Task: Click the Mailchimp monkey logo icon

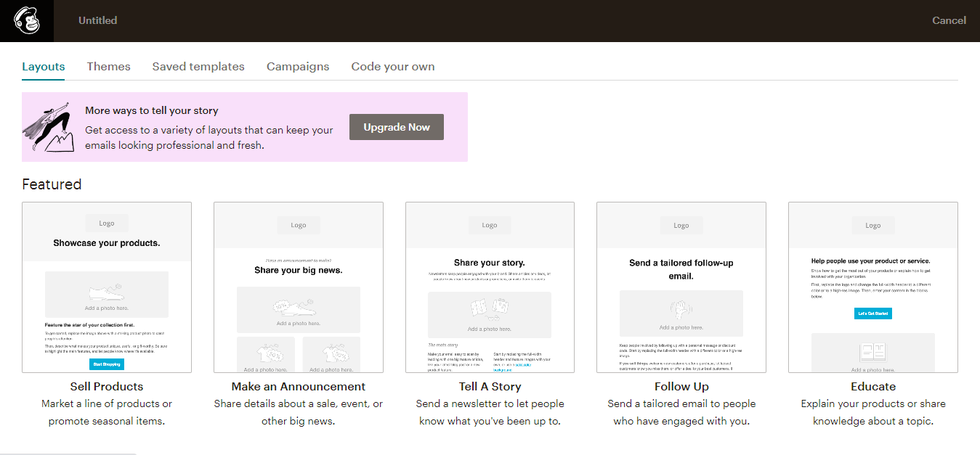Action: [x=26, y=20]
